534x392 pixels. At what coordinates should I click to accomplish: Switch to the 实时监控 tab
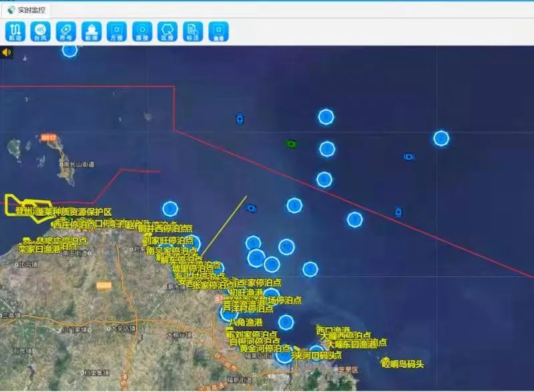point(27,10)
